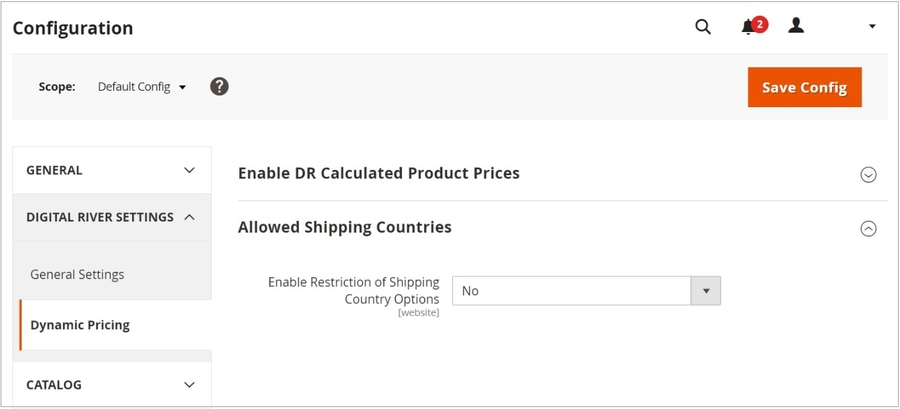The width and height of the screenshot is (900, 409).
Task: Select the General Settings sidebar item
Action: [77, 274]
